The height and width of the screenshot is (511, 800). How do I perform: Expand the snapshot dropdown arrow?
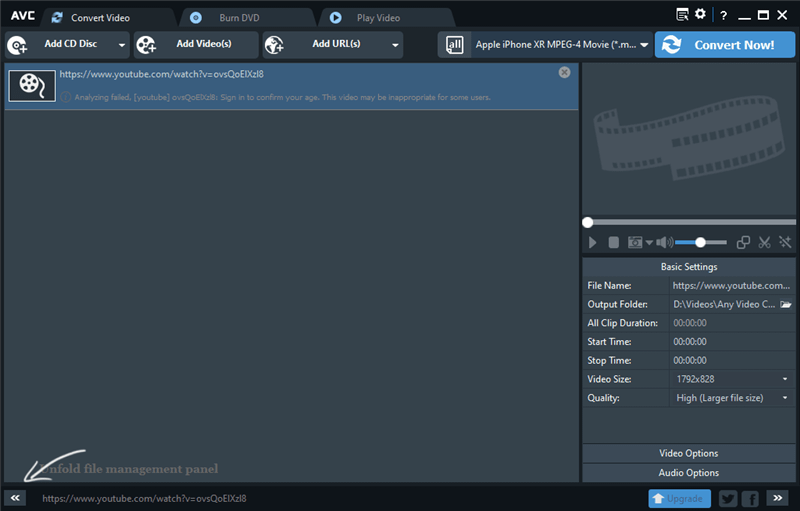click(649, 243)
